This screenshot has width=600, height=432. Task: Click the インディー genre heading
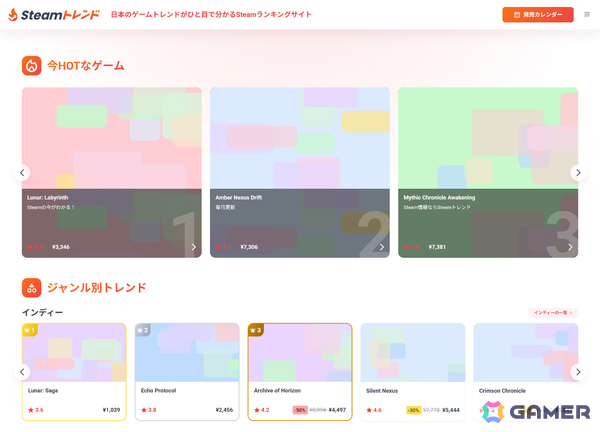tap(42, 313)
